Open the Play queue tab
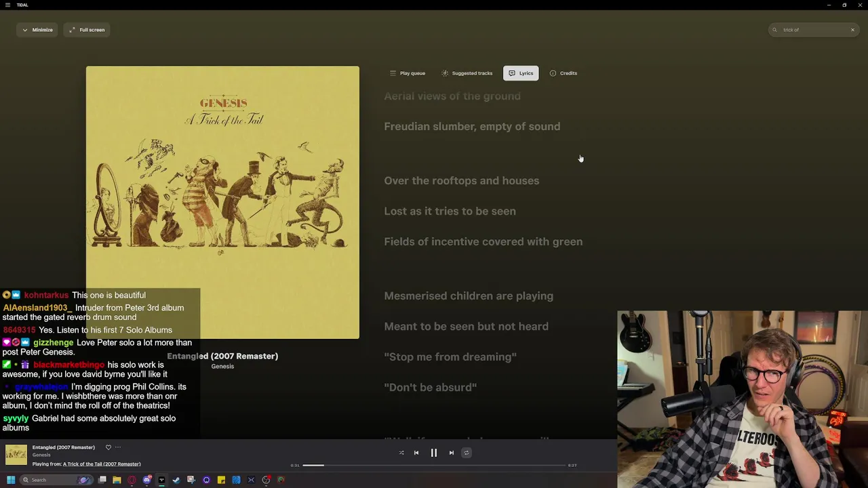 (x=408, y=73)
